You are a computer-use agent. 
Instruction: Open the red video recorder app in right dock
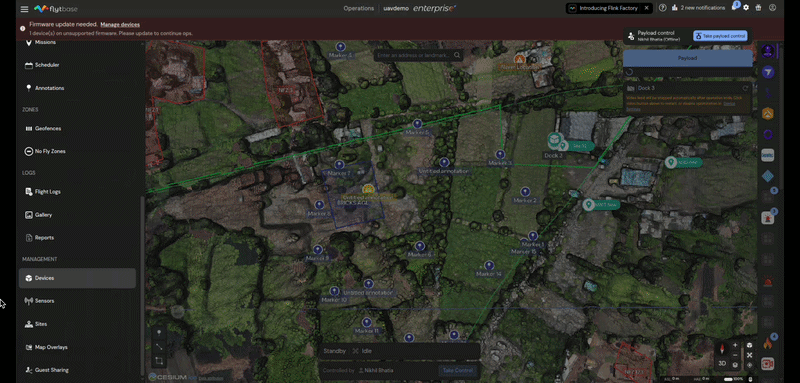(767, 364)
